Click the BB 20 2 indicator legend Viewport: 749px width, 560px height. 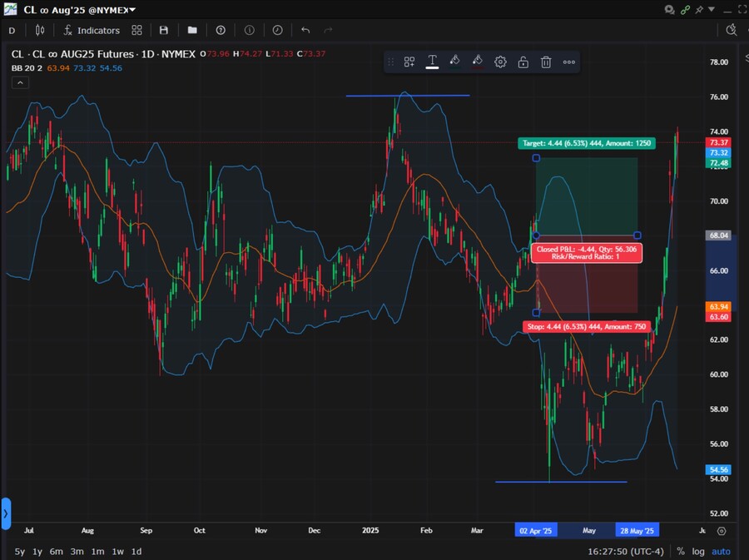tap(27, 68)
